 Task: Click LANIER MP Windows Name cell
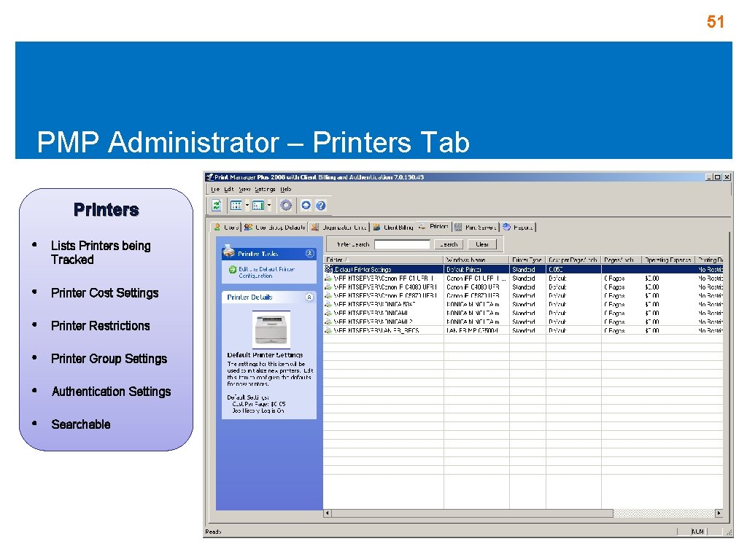pos(476,330)
